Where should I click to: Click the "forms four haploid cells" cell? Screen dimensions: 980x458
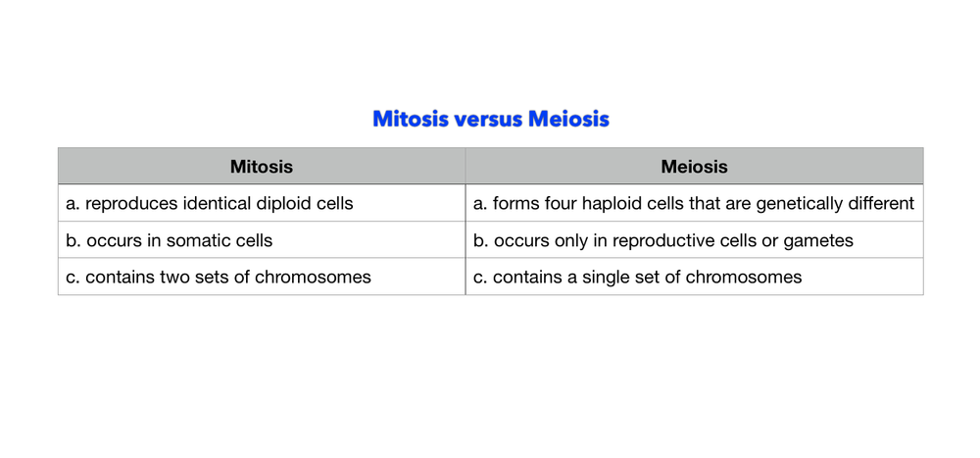click(x=694, y=204)
